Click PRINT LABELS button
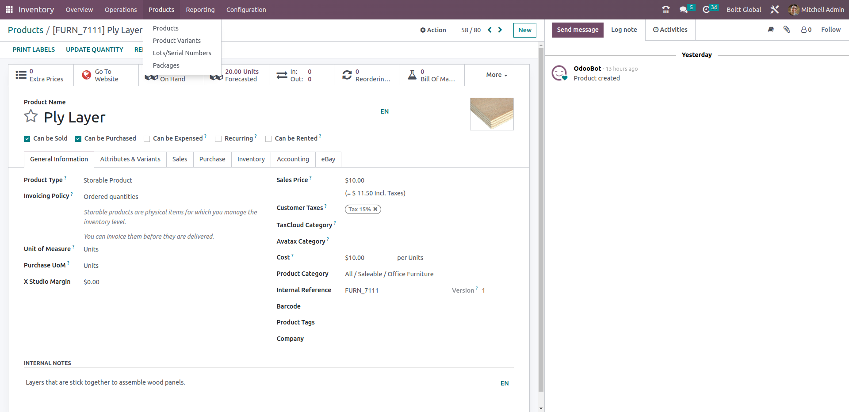849x412 pixels. (x=34, y=50)
